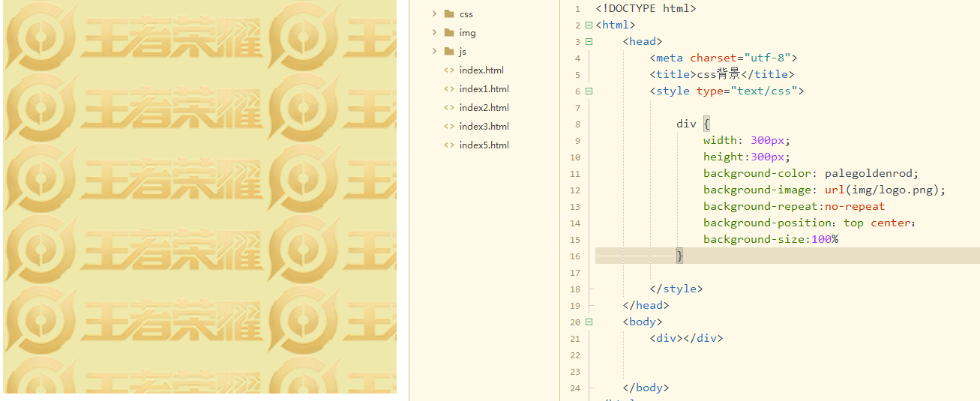Open index2.html in the file tree

tap(484, 107)
